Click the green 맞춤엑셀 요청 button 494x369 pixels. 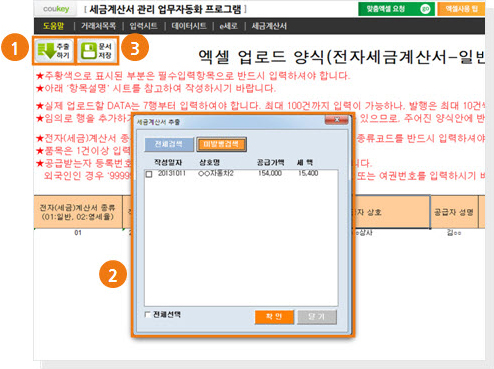396,9
